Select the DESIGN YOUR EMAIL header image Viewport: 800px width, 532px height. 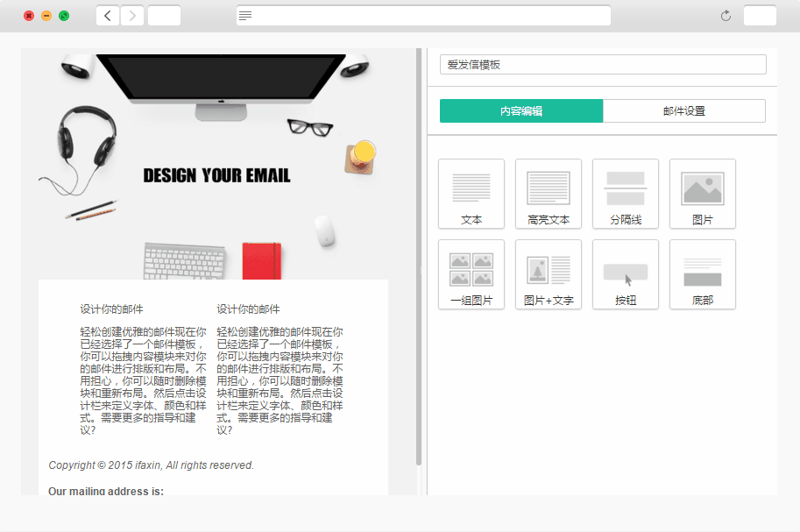click(x=213, y=165)
